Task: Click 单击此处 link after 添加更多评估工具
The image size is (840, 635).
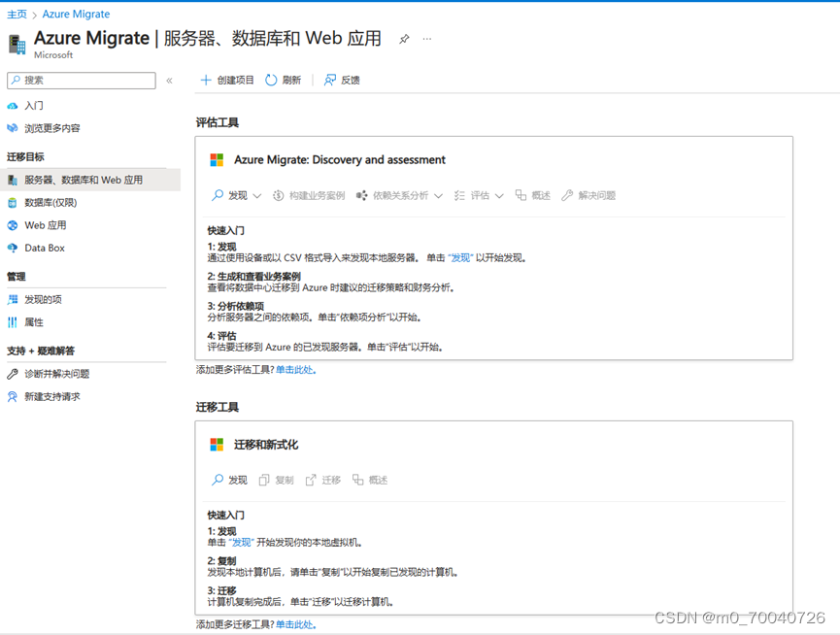Action: click(294, 369)
